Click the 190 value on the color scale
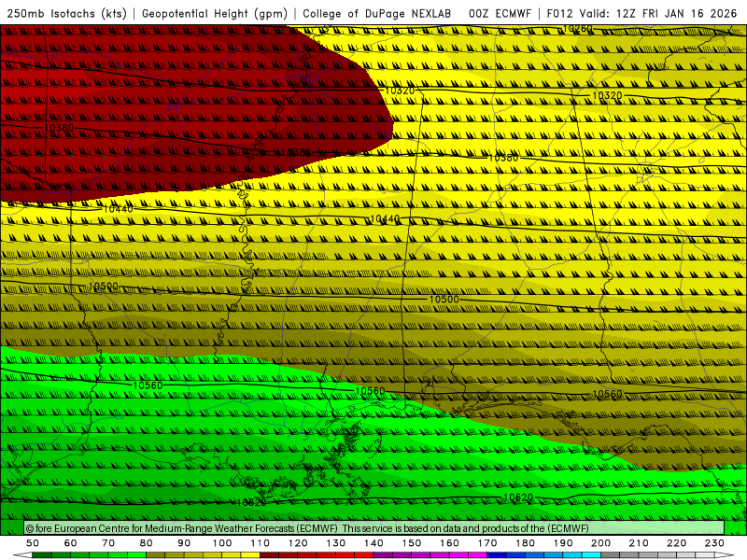This screenshot has width=747, height=560. 563,543
